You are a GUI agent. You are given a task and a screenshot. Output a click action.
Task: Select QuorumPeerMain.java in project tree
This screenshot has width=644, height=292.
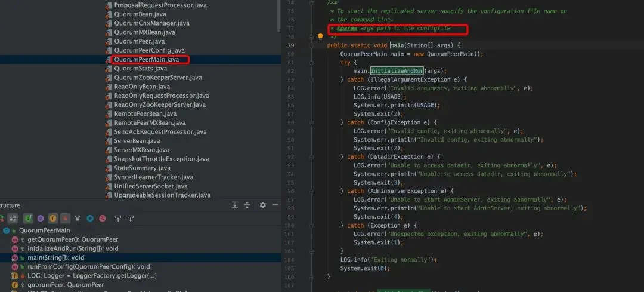pyautogui.click(x=147, y=60)
